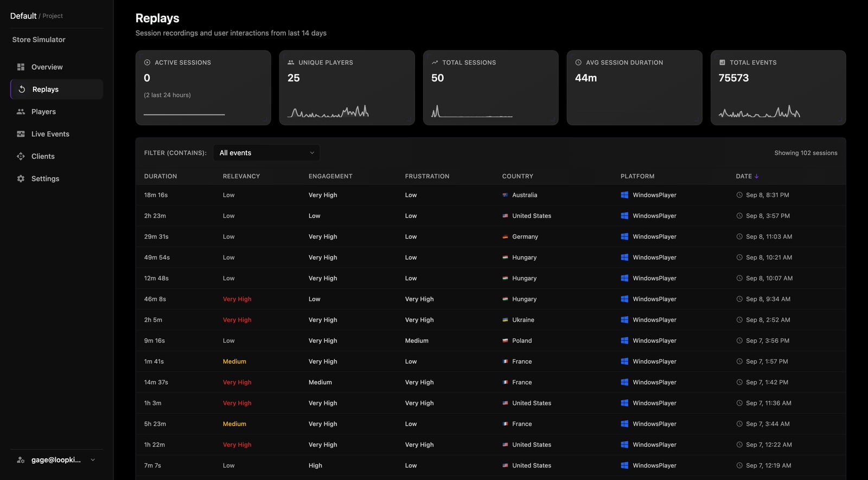Click Windows logo in the 7m 7s row

(624, 465)
